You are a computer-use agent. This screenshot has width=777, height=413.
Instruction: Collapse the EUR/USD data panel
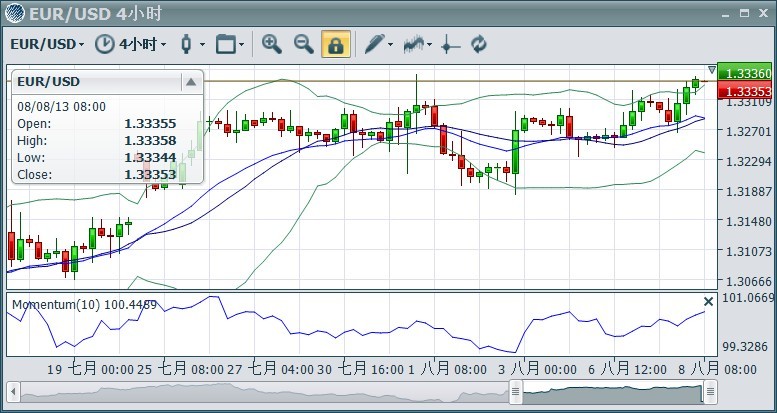[191, 82]
